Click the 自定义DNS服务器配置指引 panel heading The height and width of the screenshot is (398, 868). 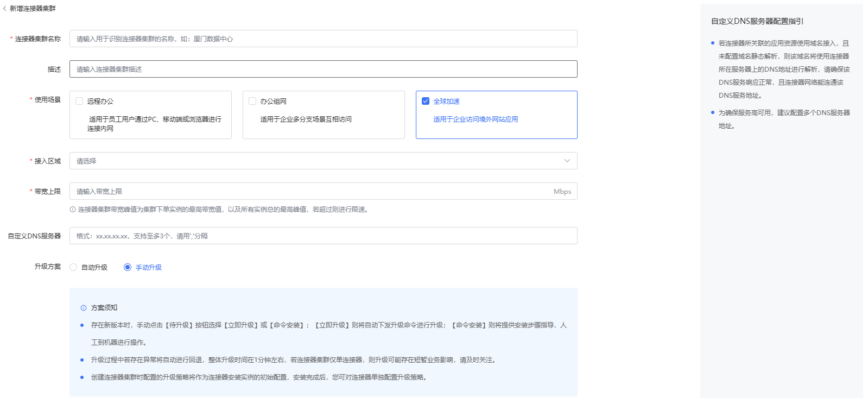coord(757,21)
